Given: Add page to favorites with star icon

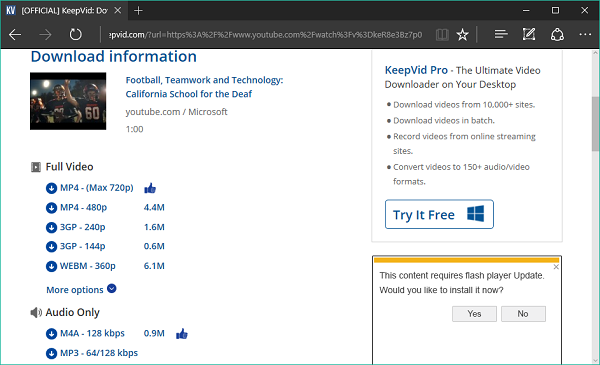Looking at the screenshot, I should (x=462, y=35).
